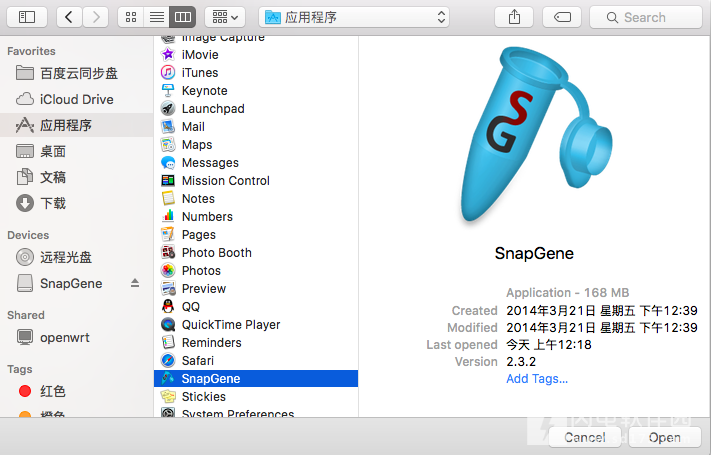Image resolution: width=711 pixels, height=455 pixels.
Task: Click the Photo Booth icon
Action: pyautogui.click(x=168, y=252)
